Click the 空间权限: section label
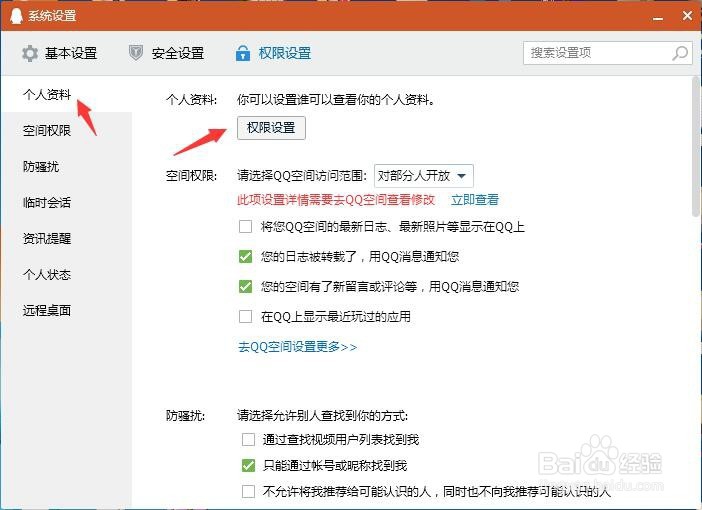This screenshot has width=702, height=510. click(191, 176)
